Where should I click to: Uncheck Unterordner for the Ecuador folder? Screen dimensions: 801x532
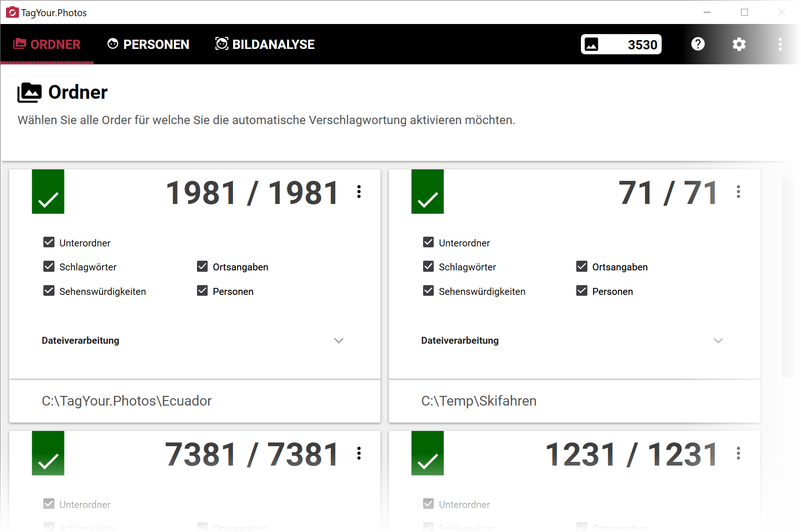point(49,242)
